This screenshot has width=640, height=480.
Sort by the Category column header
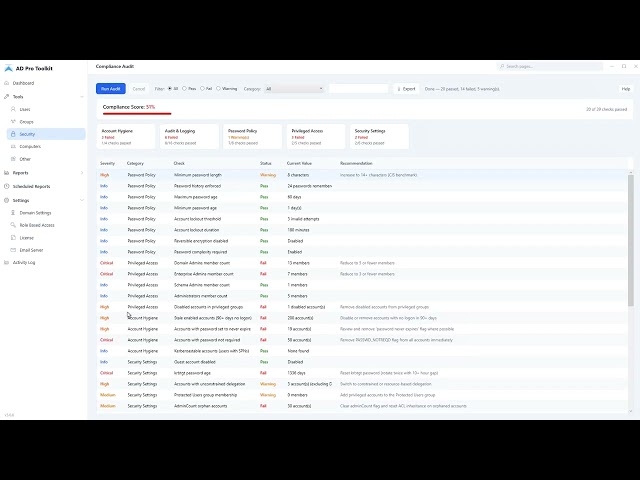135,163
